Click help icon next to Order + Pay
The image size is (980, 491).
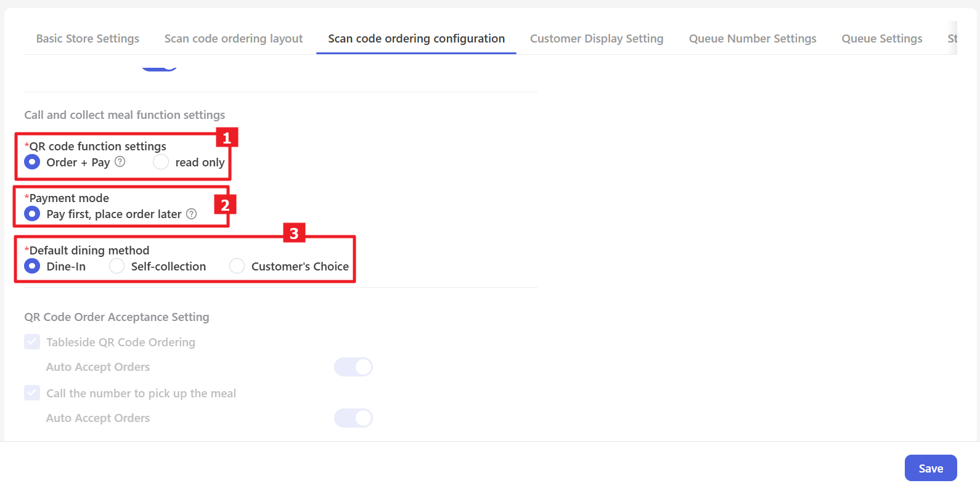(120, 162)
